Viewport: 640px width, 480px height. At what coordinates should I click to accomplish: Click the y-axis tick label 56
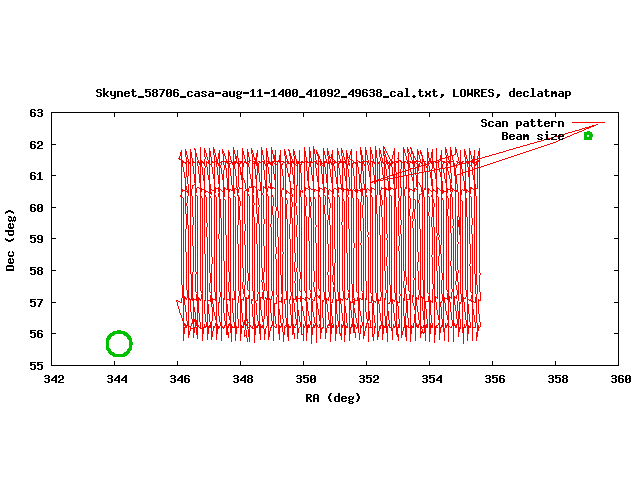36,334
